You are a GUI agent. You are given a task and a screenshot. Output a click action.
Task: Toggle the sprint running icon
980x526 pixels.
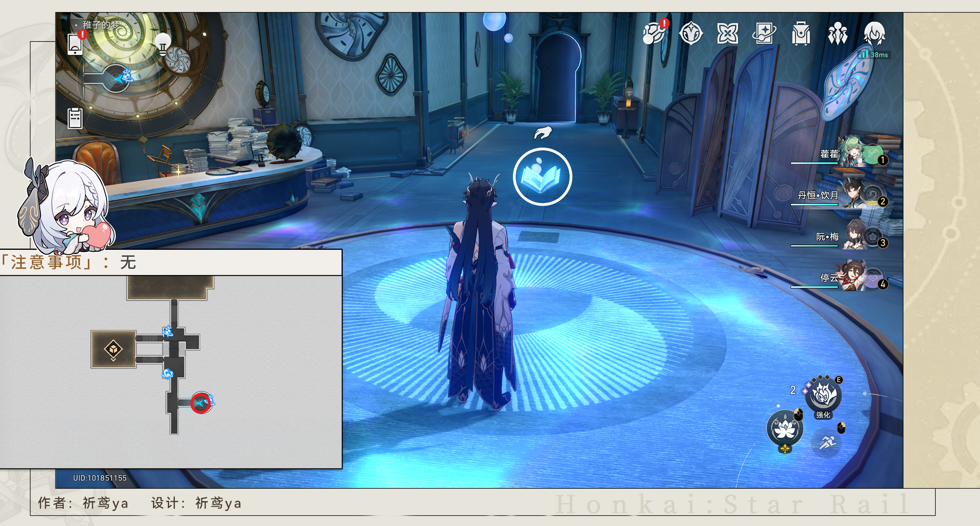[827, 442]
